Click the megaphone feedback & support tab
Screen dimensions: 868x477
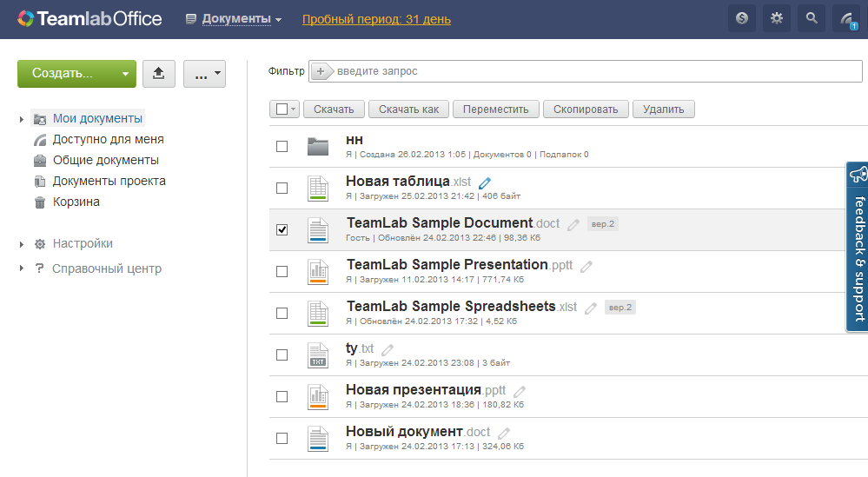click(857, 246)
